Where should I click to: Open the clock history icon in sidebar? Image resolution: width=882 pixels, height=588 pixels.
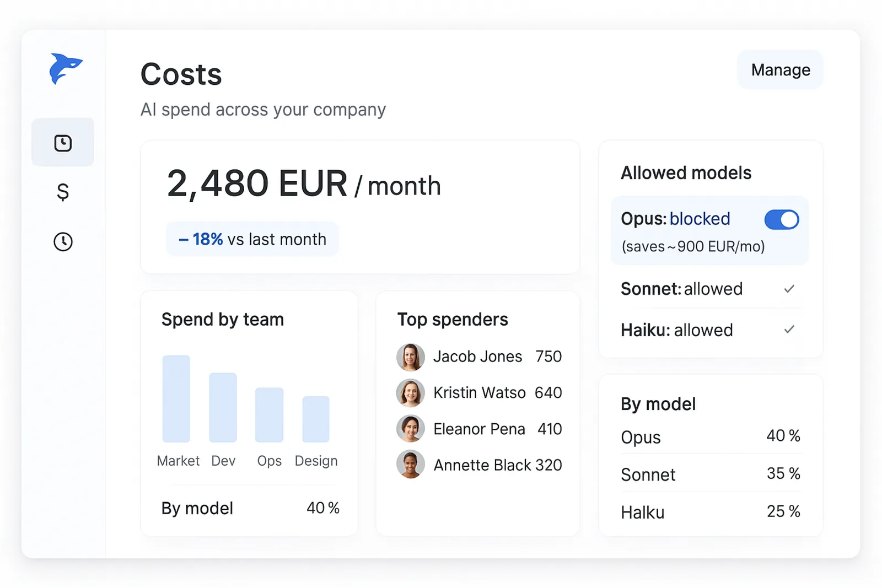63,241
